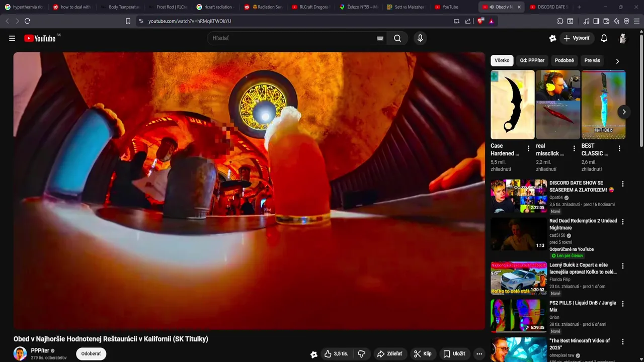Open the Brave VPN shield icon
This screenshot has height=362, width=644.
coord(626,21)
